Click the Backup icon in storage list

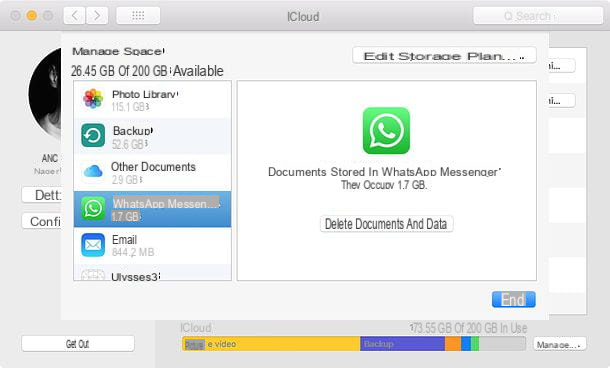tap(93, 135)
